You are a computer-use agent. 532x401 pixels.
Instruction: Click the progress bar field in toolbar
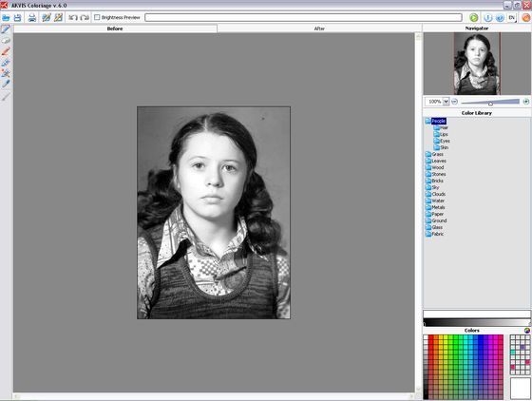(x=303, y=17)
